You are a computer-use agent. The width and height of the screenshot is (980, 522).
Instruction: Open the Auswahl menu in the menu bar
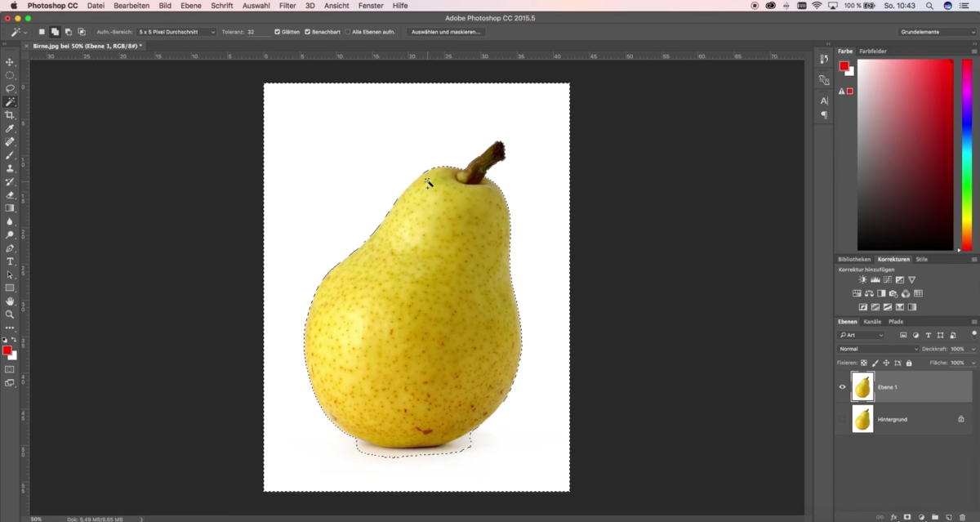click(x=255, y=6)
